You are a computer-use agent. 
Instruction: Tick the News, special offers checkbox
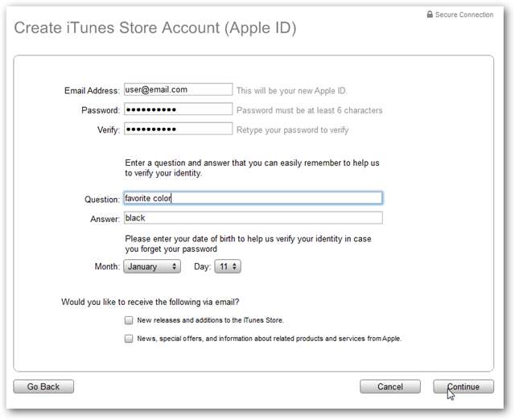click(x=129, y=339)
